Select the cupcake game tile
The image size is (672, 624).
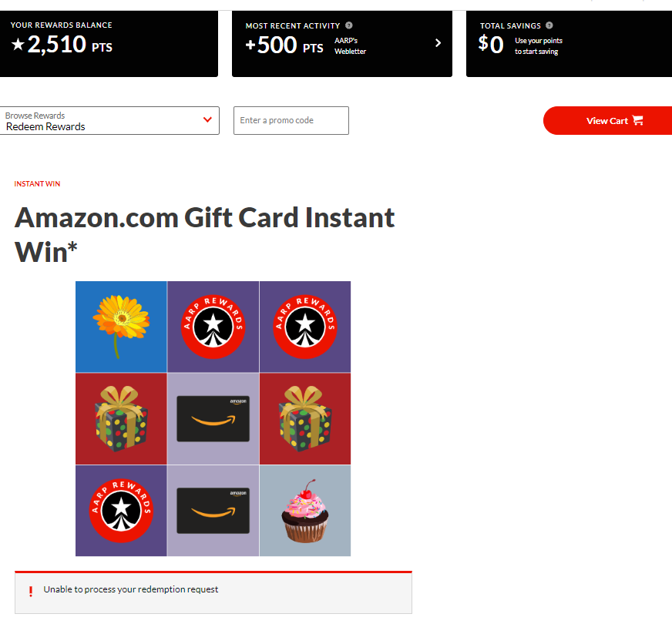(x=304, y=511)
